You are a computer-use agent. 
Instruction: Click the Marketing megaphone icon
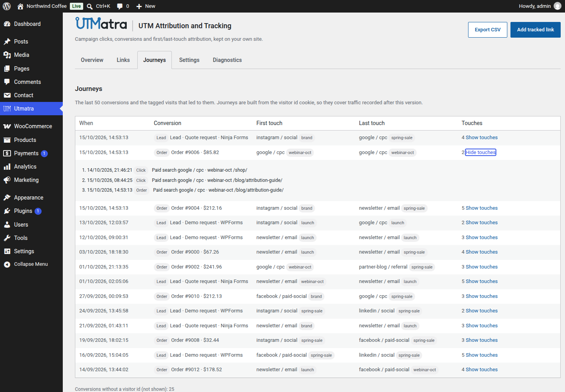click(7, 180)
